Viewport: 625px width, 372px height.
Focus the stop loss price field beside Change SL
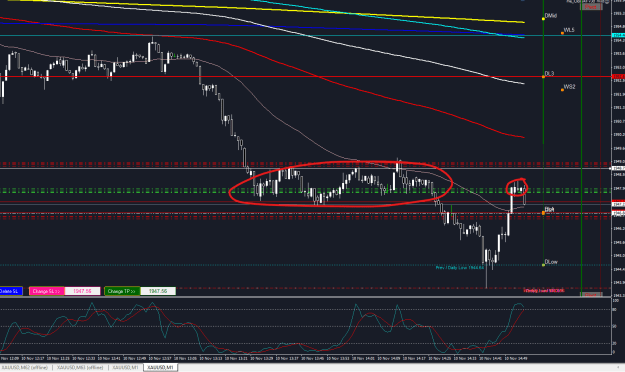pyautogui.click(x=82, y=291)
